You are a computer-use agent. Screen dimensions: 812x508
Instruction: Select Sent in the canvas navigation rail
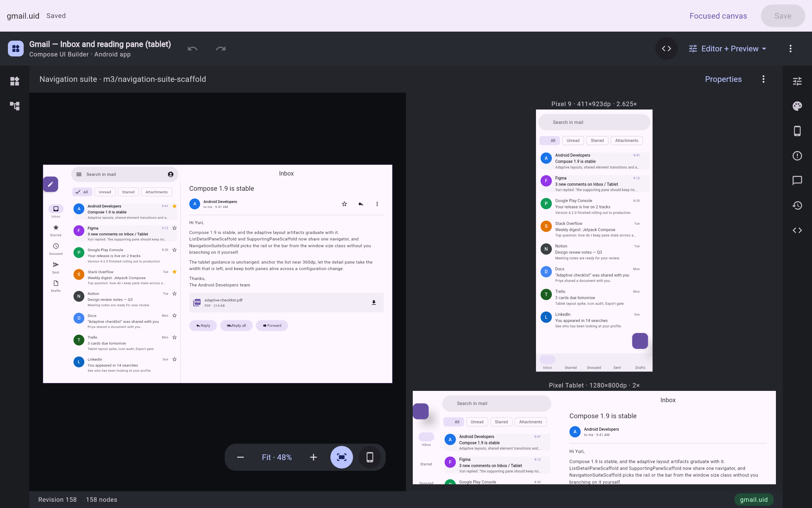(x=56, y=268)
